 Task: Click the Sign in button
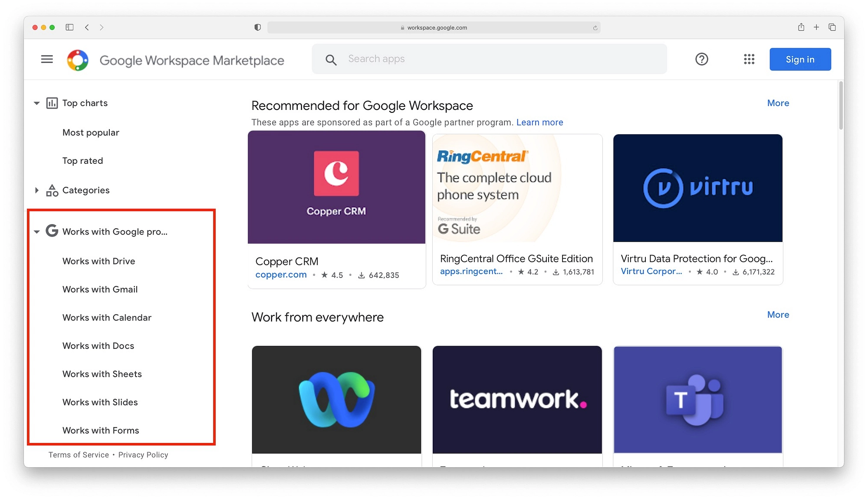[800, 59]
